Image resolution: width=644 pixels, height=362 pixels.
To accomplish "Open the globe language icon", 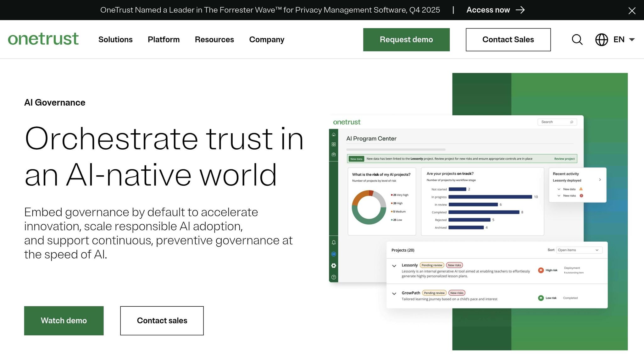I will (x=602, y=40).
